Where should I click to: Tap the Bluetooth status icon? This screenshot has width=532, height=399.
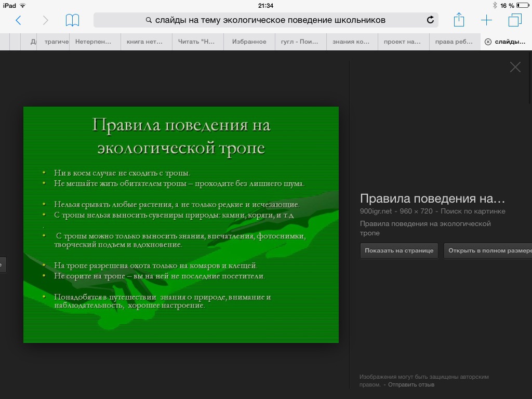click(x=495, y=5)
